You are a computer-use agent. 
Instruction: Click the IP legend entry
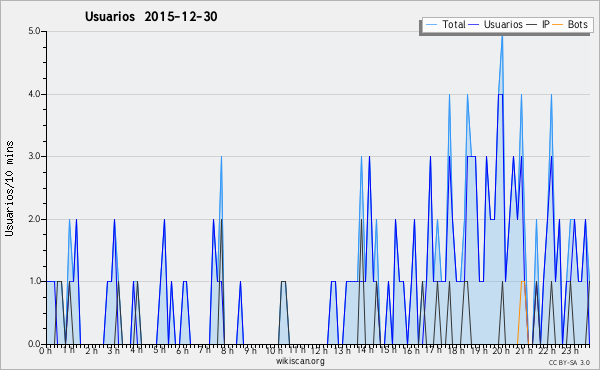pyautogui.click(x=538, y=24)
